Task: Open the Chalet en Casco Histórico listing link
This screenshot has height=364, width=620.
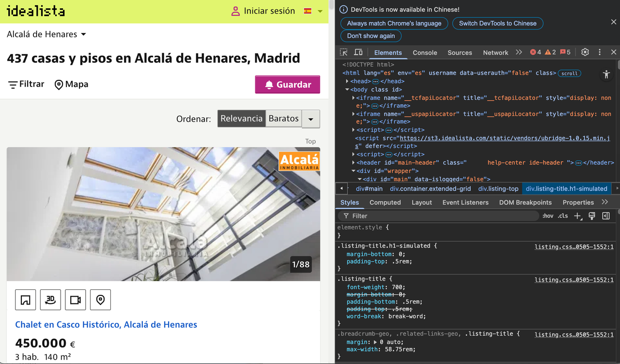Action: pyautogui.click(x=106, y=324)
